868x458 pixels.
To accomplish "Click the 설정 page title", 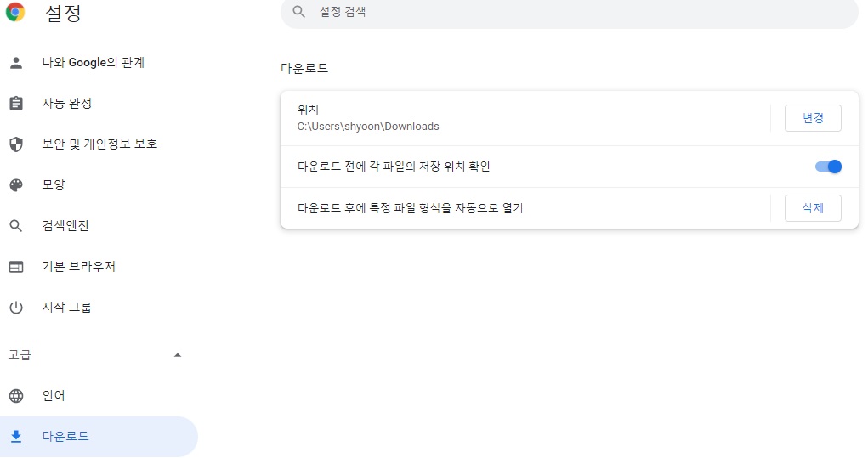I will (63, 13).
